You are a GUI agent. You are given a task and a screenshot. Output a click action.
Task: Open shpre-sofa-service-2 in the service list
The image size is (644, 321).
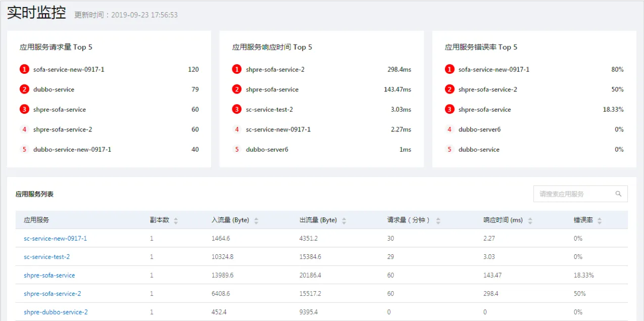[x=52, y=294]
